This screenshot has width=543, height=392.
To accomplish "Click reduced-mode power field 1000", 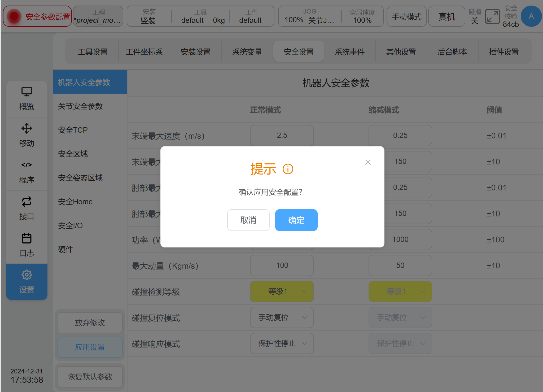I will click(x=400, y=239).
